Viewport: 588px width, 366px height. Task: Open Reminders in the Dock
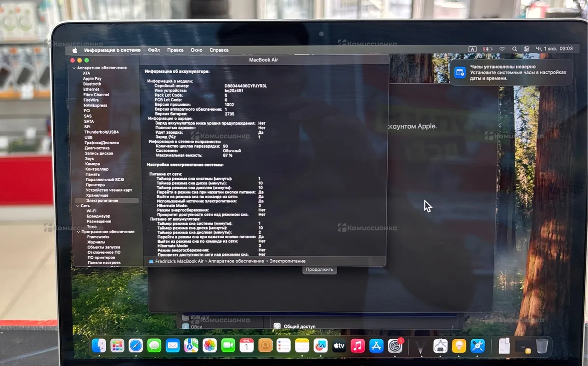tap(284, 345)
